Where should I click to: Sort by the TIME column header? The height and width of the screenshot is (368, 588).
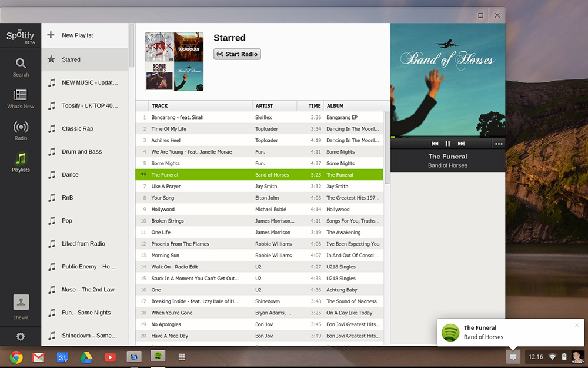click(310, 106)
